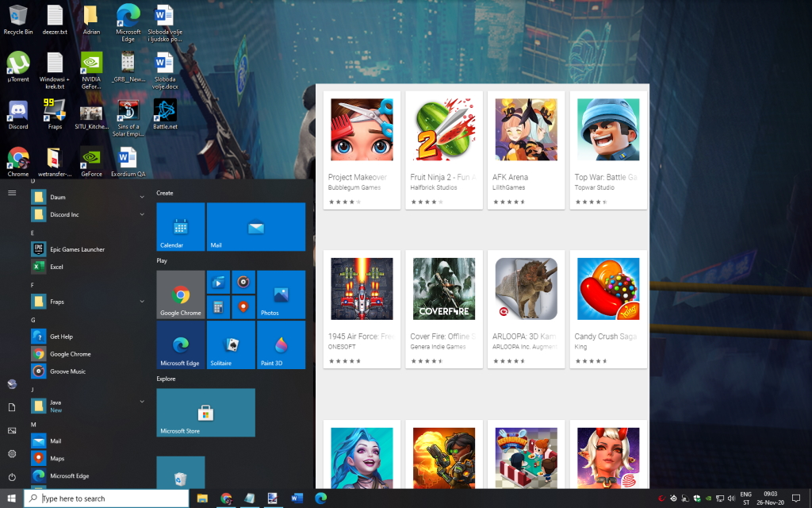Open the small Groove Music tile
This screenshot has width=812, height=508.
click(243, 282)
